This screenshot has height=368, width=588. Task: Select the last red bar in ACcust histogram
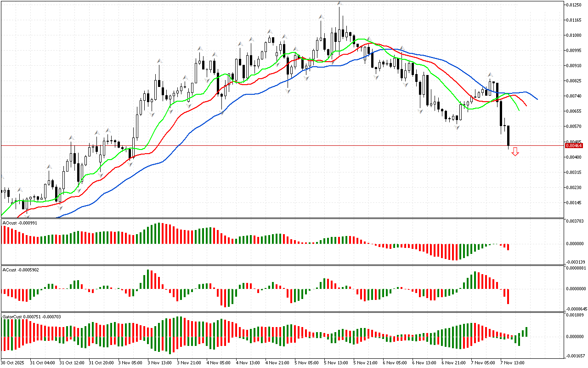[508, 296]
